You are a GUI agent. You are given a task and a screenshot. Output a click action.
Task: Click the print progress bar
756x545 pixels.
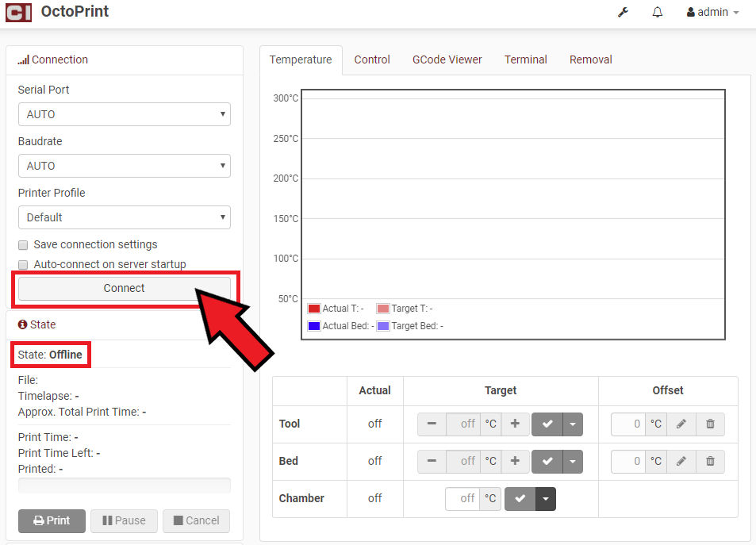tap(125, 486)
